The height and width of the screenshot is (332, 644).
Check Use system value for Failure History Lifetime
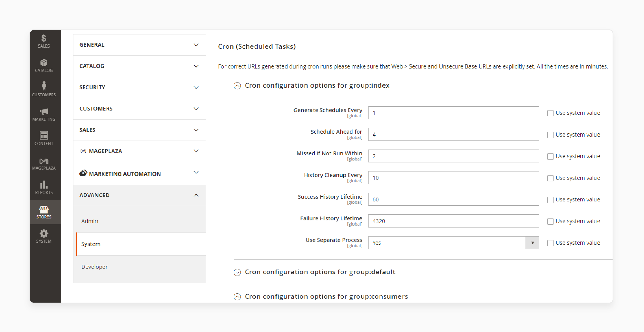click(x=550, y=221)
